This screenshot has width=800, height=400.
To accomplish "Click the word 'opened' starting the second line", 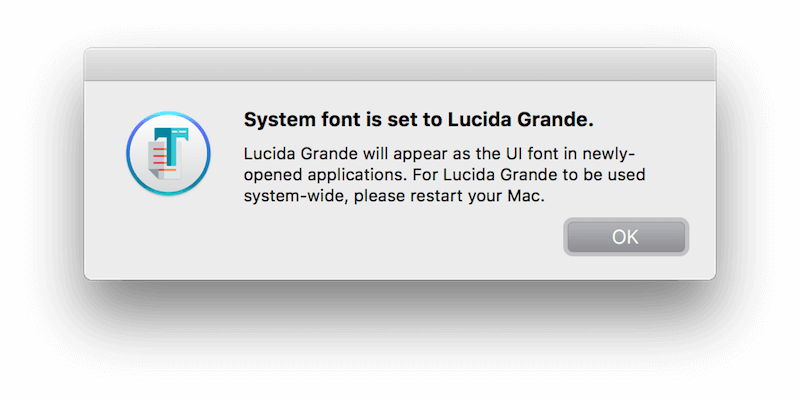I will [x=273, y=176].
